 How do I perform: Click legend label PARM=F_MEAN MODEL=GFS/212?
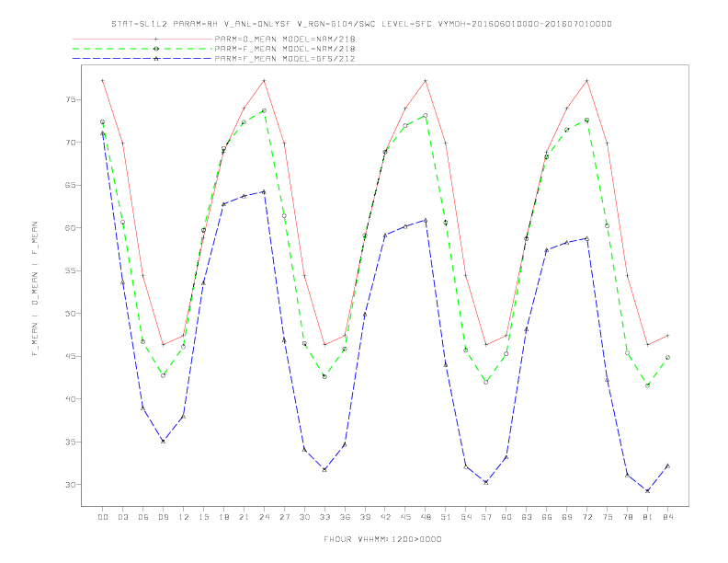click(x=285, y=59)
